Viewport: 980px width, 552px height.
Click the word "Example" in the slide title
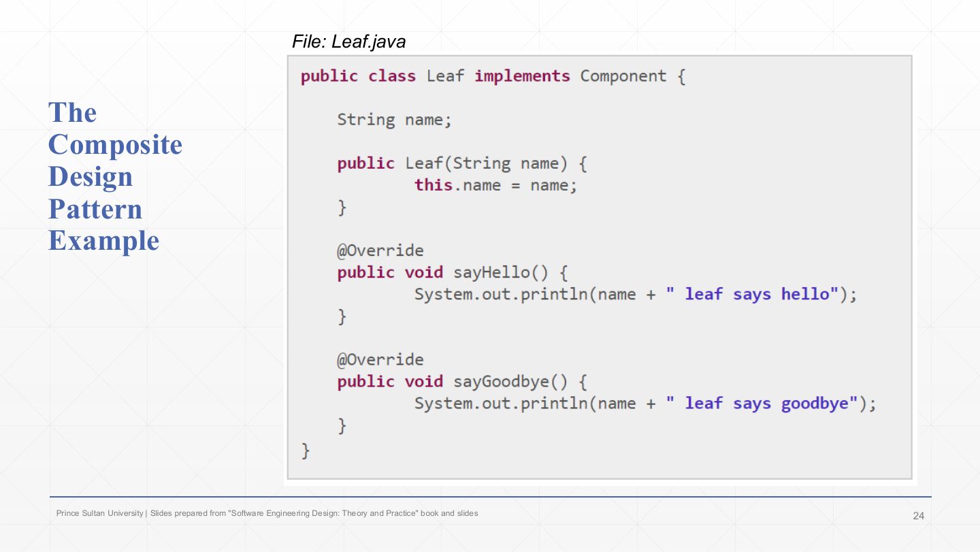103,241
